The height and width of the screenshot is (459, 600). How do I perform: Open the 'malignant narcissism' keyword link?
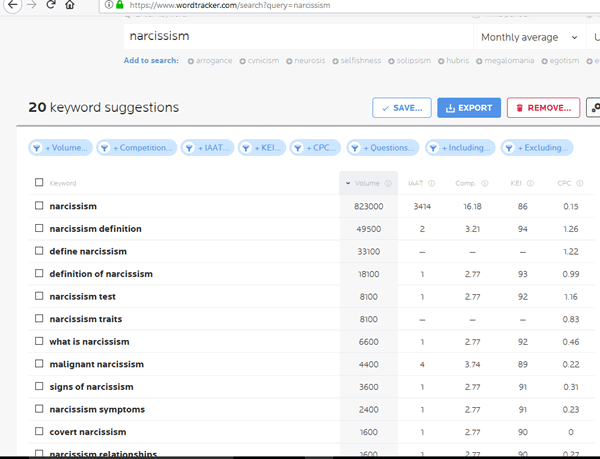[x=96, y=364]
